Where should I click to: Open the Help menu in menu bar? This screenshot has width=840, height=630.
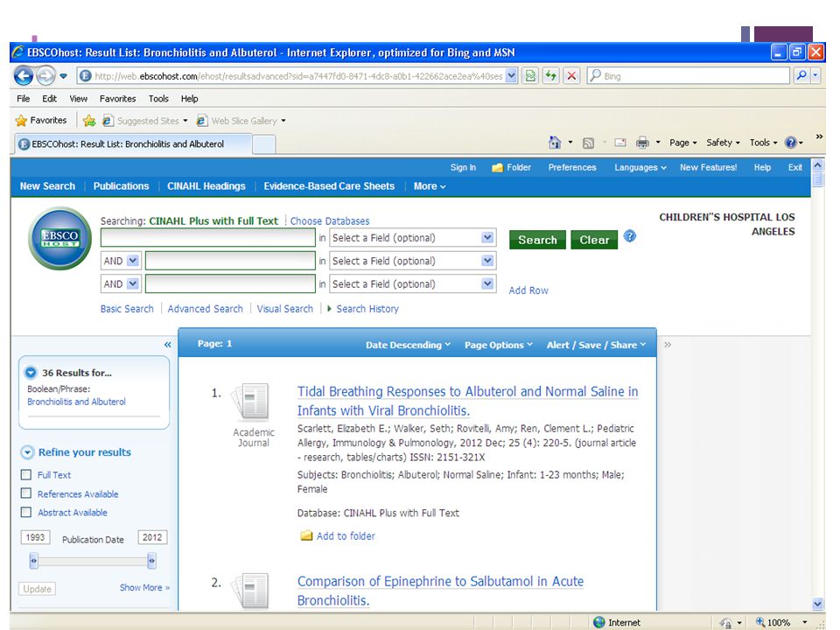190,99
